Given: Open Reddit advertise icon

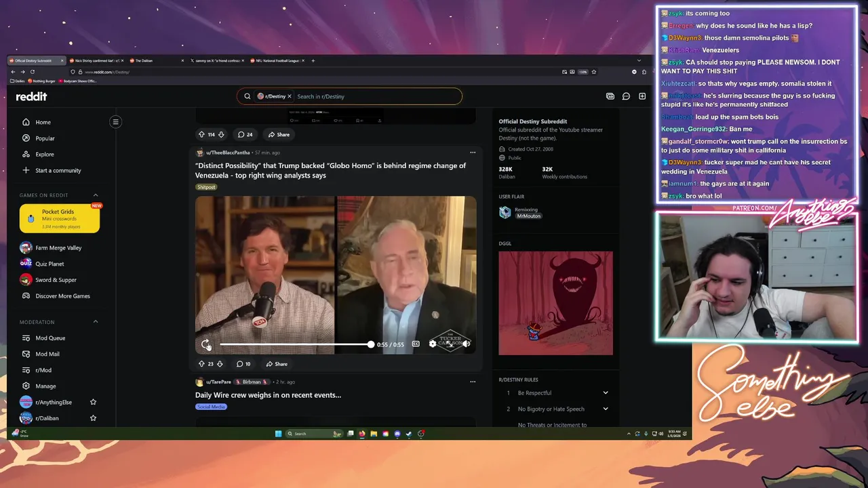Looking at the screenshot, I should [x=610, y=96].
